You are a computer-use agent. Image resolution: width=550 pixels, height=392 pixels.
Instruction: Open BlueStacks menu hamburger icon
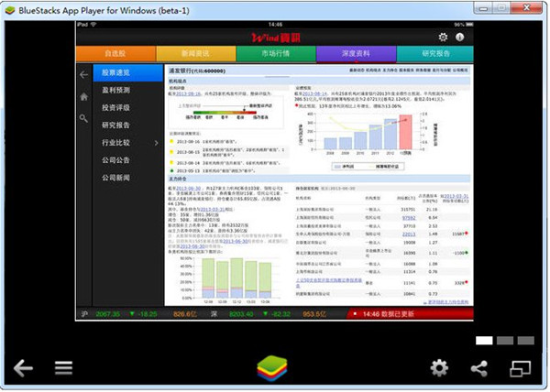coord(63,368)
